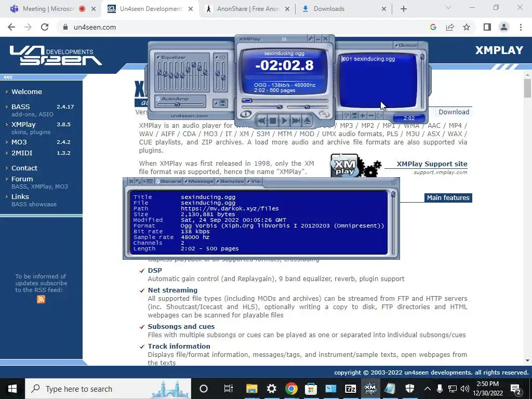Click the playlist help question mark icon
This screenshot has width=532, height=399.
click(347, 116)
